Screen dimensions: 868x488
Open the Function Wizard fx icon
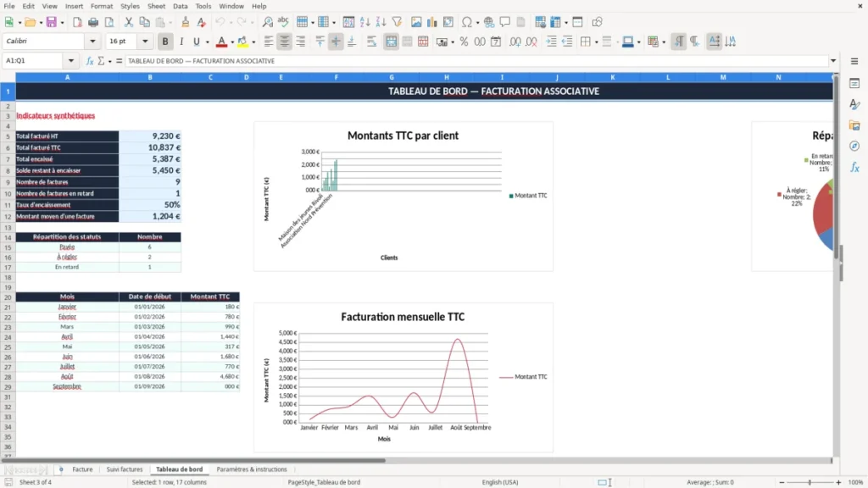click(x=90, y=61)
